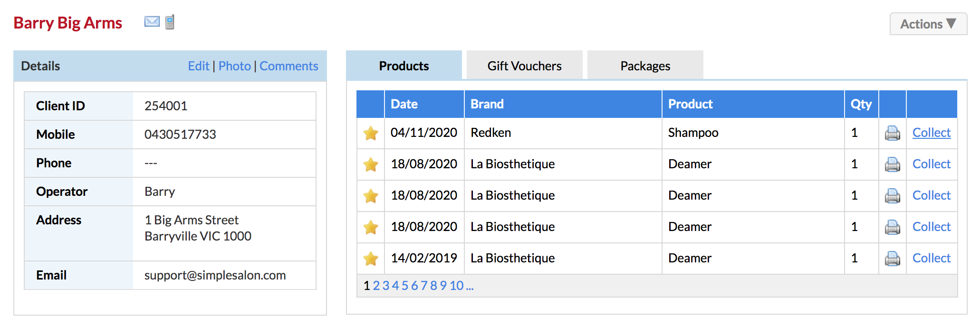Image resolution: width=980 pixels, height=328 pixels.
Task: Click the Barry Big Arms client name
Action: pyautogui.click(x=68, y=23)
